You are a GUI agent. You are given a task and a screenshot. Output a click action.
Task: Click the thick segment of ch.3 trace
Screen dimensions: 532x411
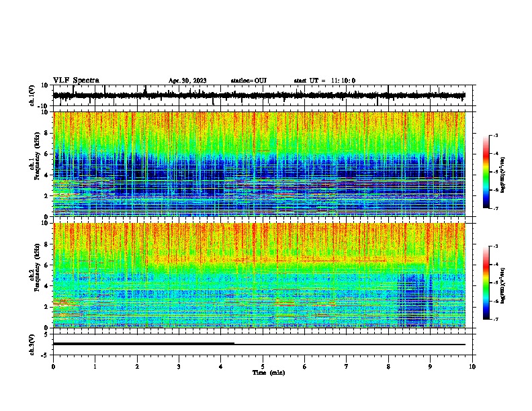[144, 344]
